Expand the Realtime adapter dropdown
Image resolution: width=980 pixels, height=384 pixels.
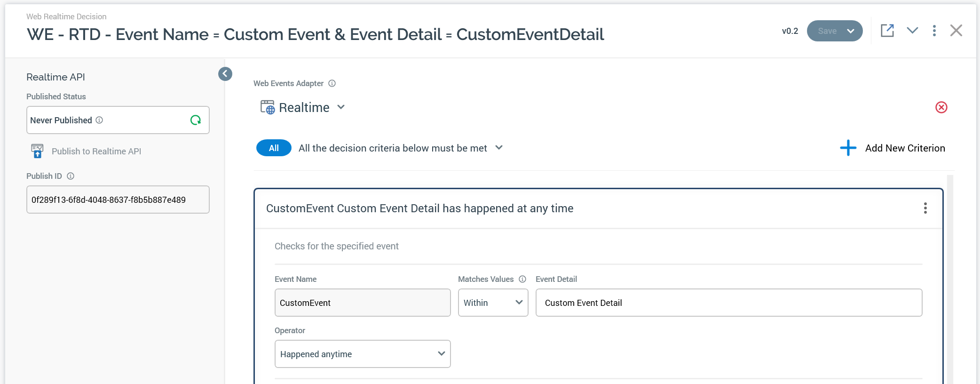pyautogui.click(x=341, y=107)
